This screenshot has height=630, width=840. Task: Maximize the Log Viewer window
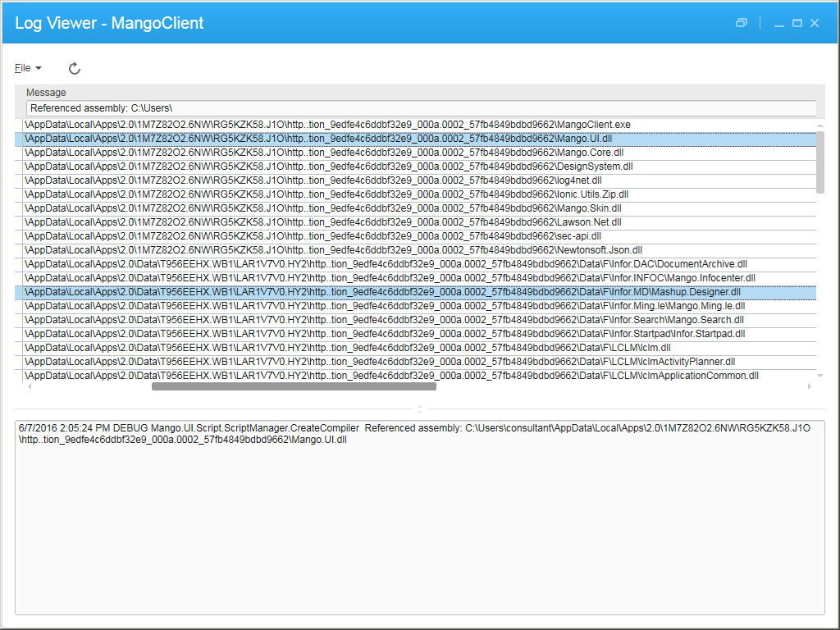[x=797, y=23]
